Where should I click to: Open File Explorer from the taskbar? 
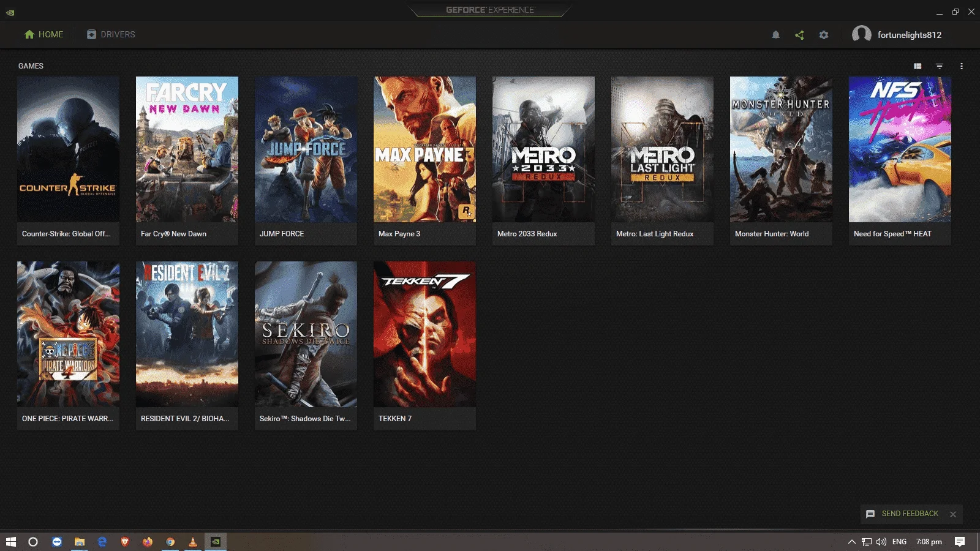coord(80,542)
